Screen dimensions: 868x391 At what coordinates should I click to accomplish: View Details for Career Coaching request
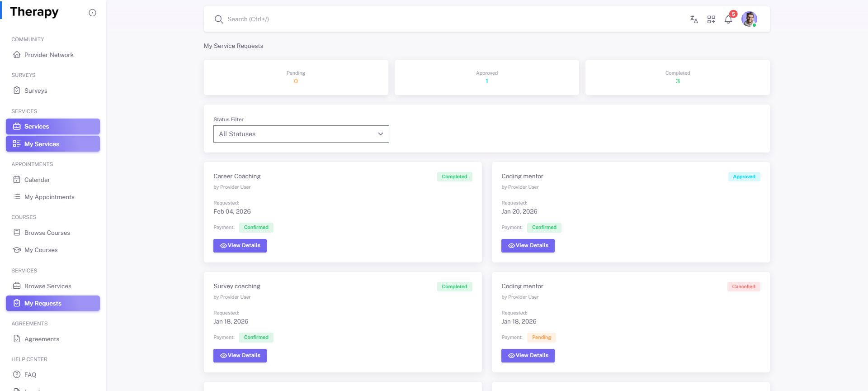(240, 246)
